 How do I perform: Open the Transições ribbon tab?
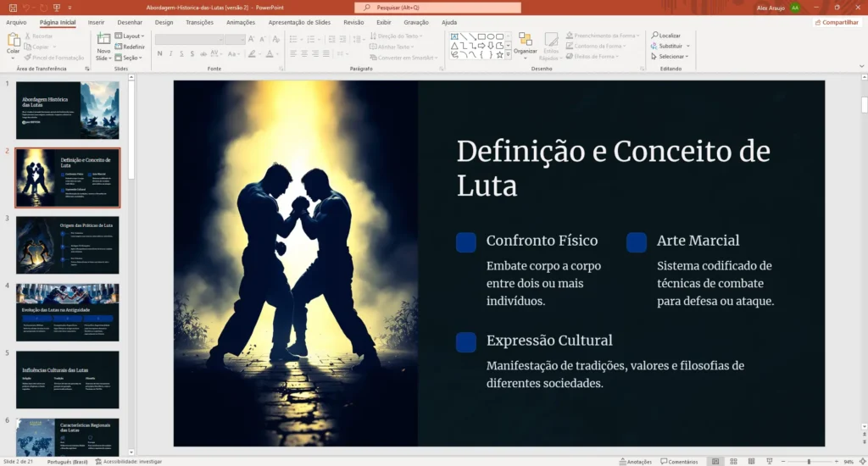point(199,23)
